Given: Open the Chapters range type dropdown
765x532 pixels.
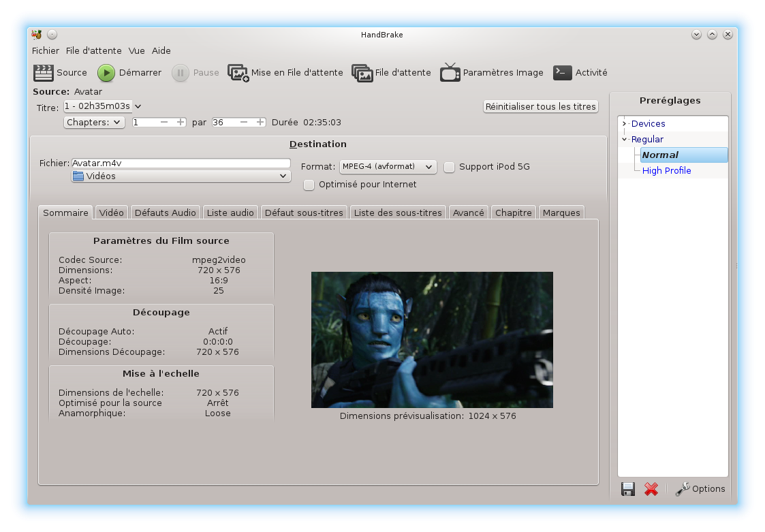Looking at the screenshot, I should click(94, 123).
